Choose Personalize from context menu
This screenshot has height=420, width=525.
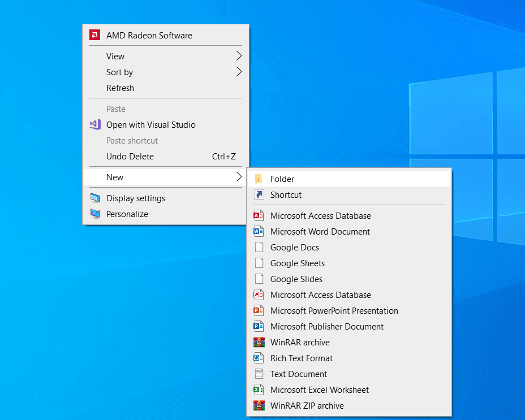[x=166, y=214]
